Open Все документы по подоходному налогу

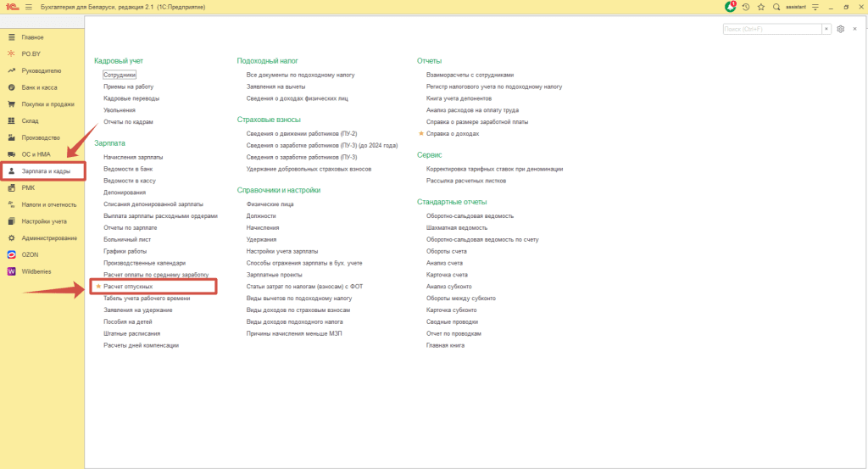[x=300, y=75]
